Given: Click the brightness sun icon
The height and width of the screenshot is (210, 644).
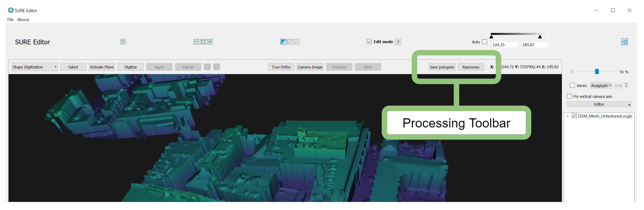Looking at the screenshot, I should 572,72.
